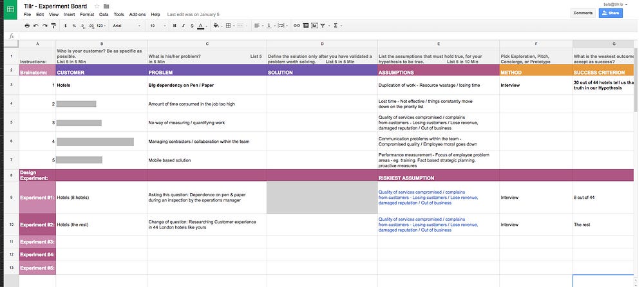Select the 'Hotels (8 hotels)' cell
The image size is (644, 287).
[102, 198]
